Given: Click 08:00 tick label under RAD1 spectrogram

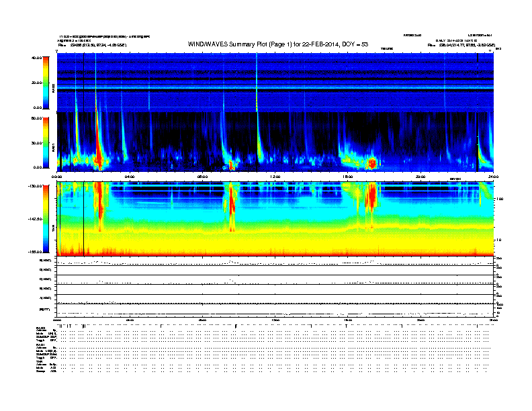Looking at the screenshot, I should point(202,177).
